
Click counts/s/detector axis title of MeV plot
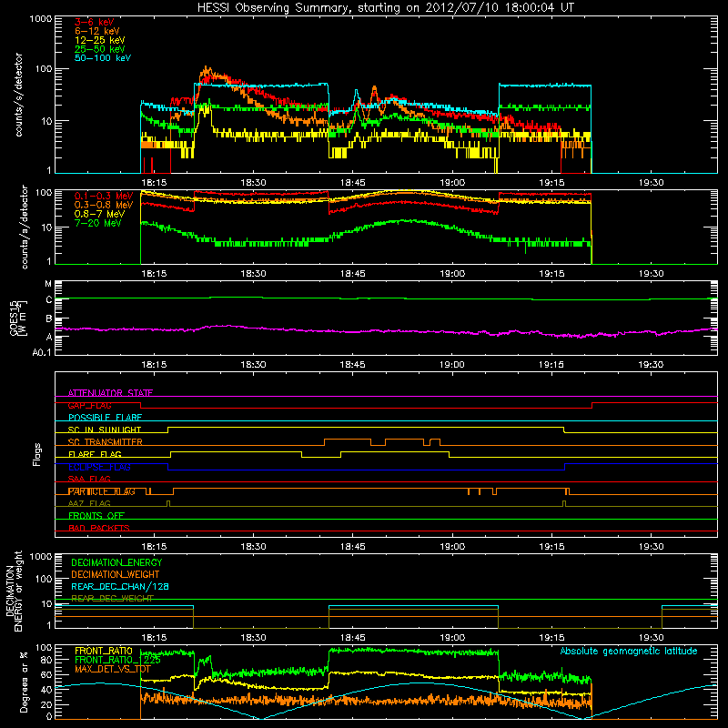(x=25, y=227)
